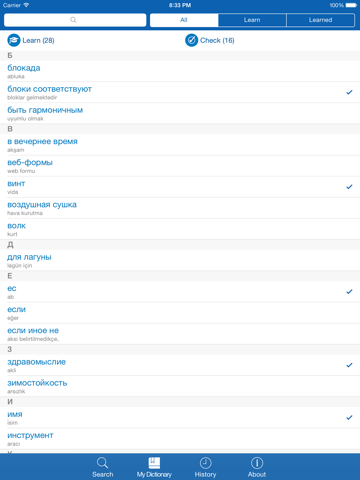360x480 pixels.
Task: Select the All filter tab
Action: click(184, 20)
